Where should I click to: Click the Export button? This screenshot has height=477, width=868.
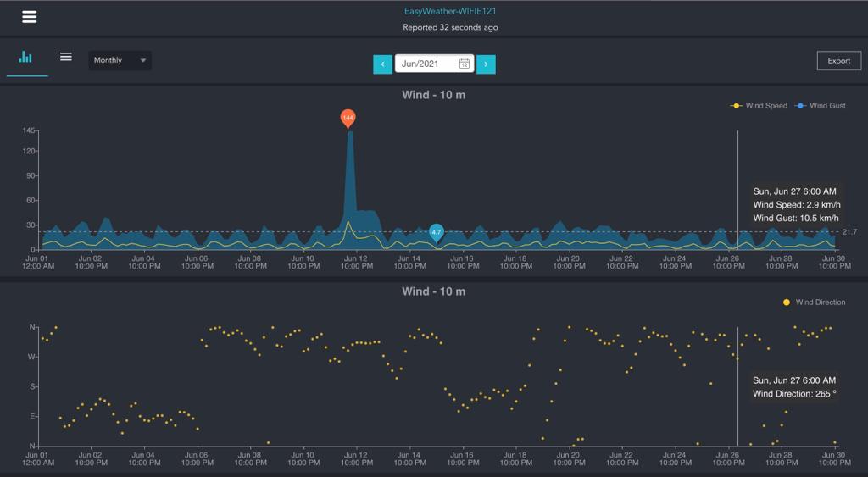[x=838, y=61]
